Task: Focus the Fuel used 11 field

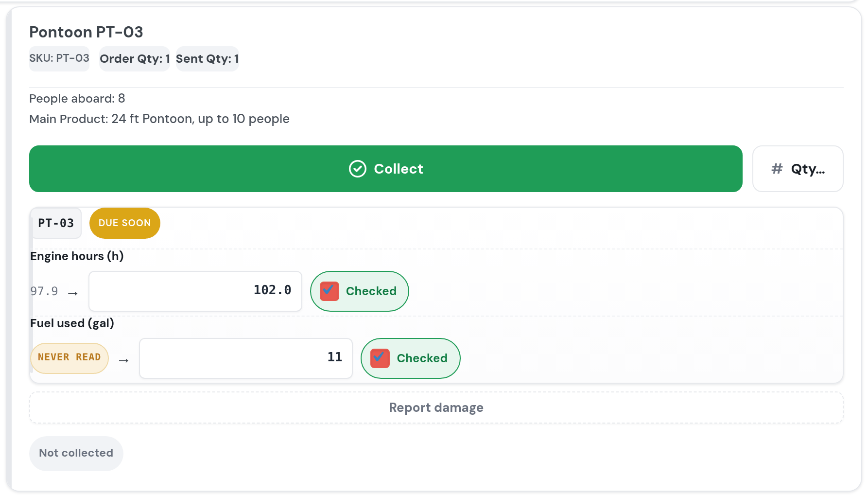Action: pos(246,358)
